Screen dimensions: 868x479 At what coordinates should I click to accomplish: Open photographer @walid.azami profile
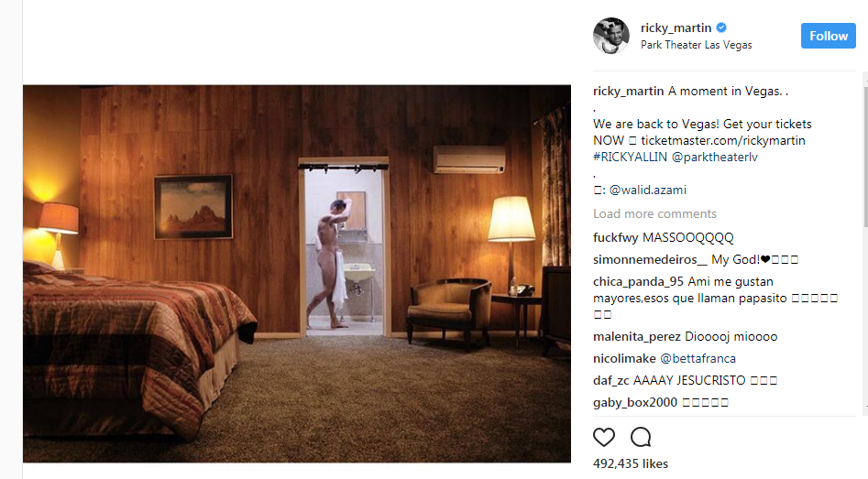pyautogui.click(x=648, y=191)
